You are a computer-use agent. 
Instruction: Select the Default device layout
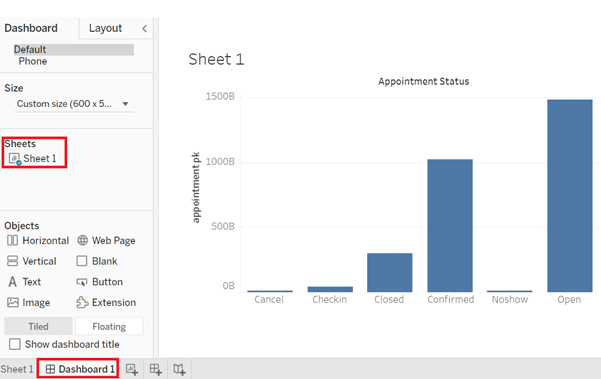[x=74, y=50]
